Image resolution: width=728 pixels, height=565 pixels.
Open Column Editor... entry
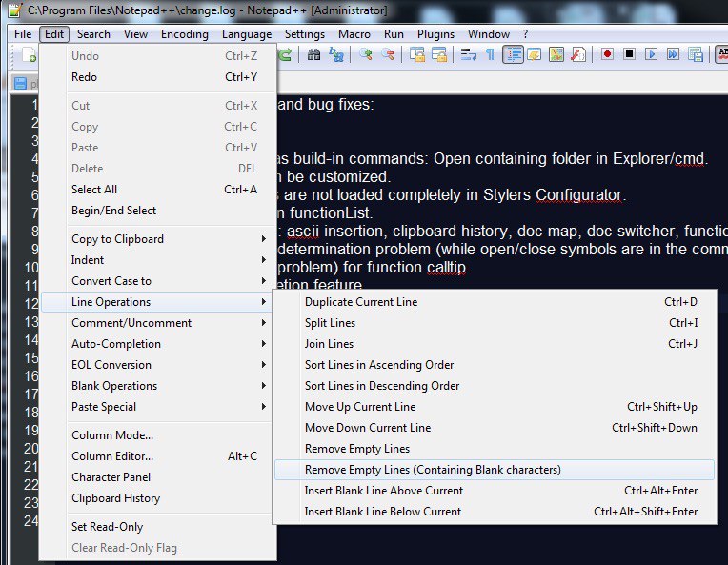pyautogui.click(x=158, y=455)
